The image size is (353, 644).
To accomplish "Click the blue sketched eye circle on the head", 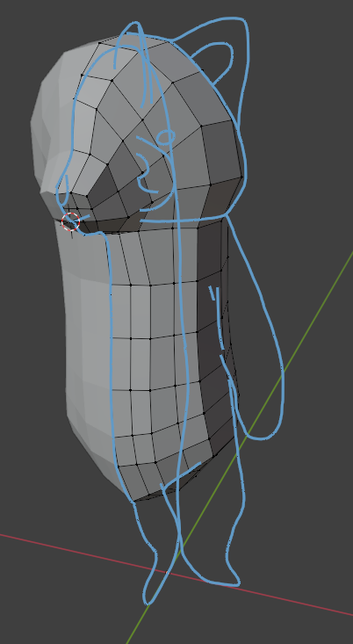I will click(165, 137).
